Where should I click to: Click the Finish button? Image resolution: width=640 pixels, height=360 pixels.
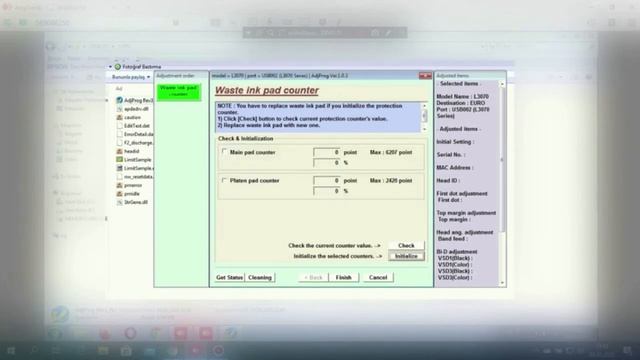click(x=343, y=277)
